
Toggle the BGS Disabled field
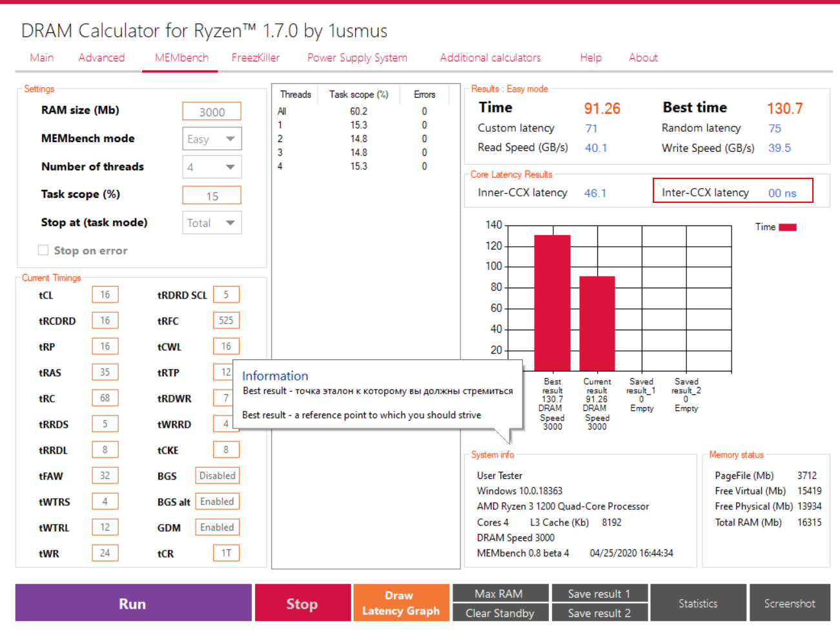[x=218, y=476]
